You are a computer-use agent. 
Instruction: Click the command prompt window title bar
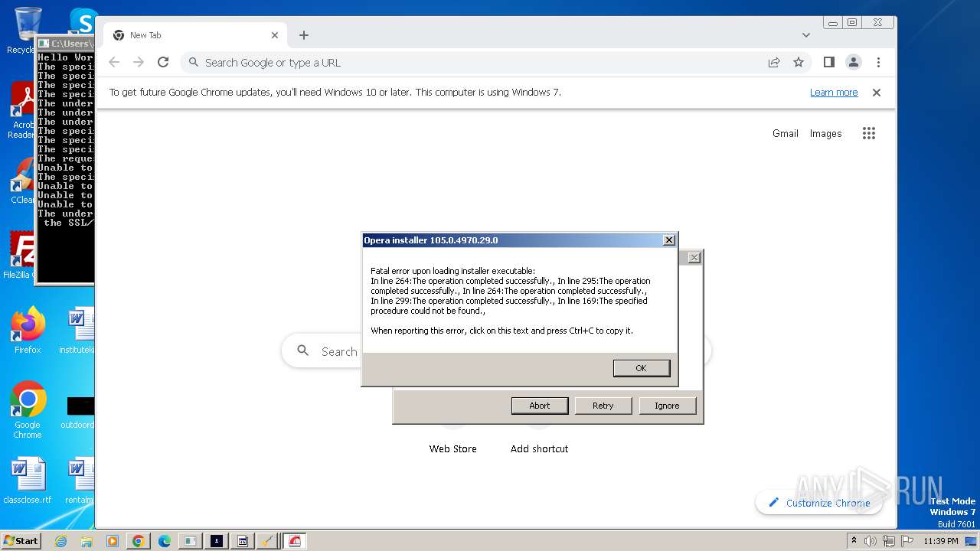pyautogui.click(x=66, y=44)
